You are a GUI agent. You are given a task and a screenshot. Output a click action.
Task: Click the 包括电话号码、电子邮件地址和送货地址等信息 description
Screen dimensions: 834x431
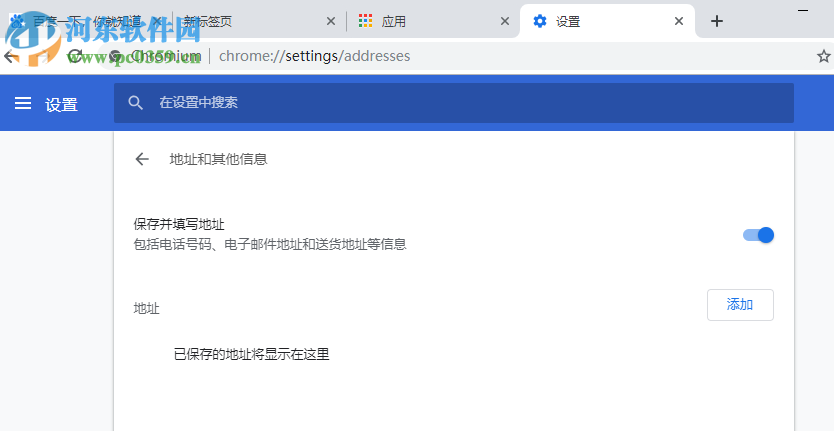[270, 245]
